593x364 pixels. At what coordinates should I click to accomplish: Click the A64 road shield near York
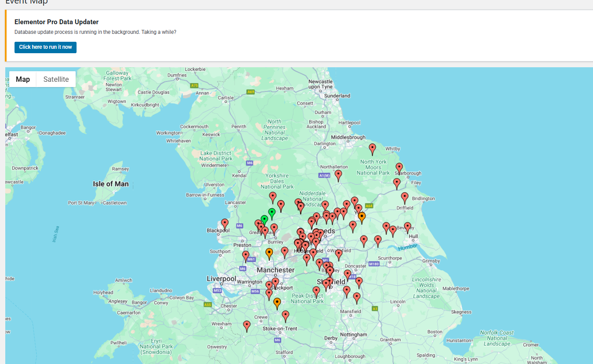[369, 206]
